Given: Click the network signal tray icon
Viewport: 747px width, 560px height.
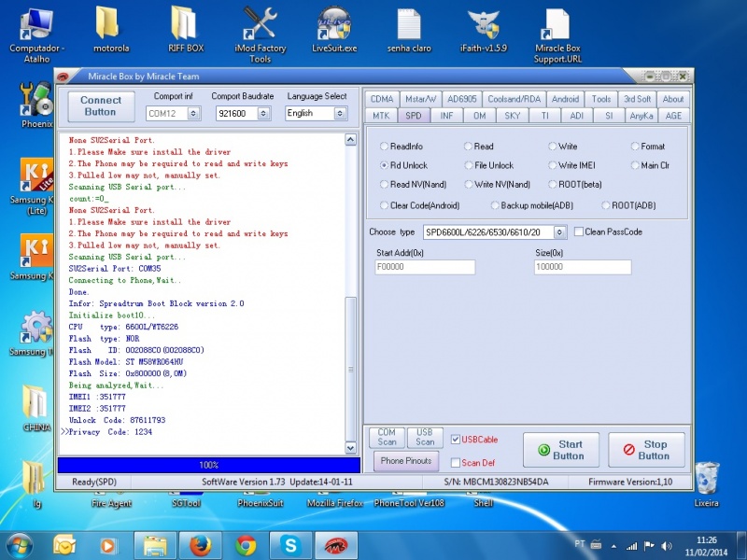Looking at the screenshot, I should pyautogui.click(x=632, y=546).
